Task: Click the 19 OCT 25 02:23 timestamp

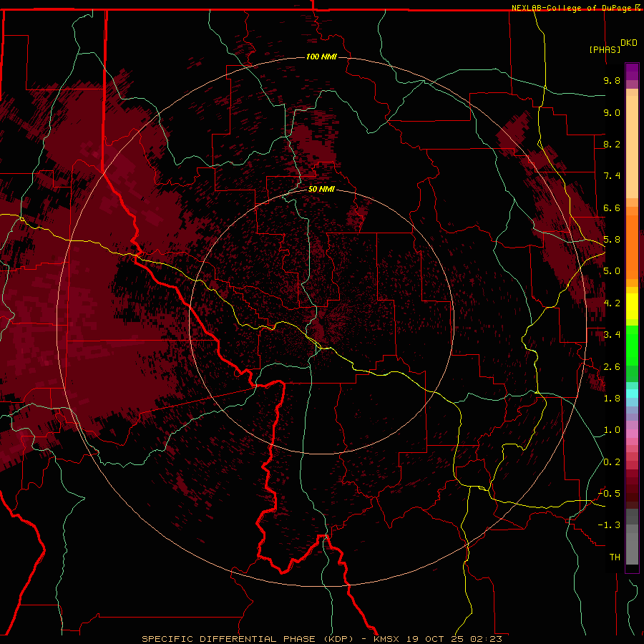Action: coord(454,639)
